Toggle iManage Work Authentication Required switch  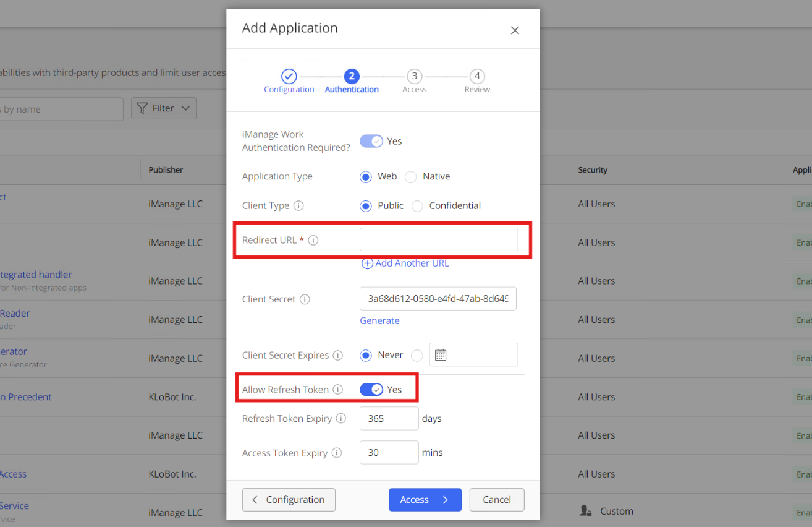(x=371, y=141)
